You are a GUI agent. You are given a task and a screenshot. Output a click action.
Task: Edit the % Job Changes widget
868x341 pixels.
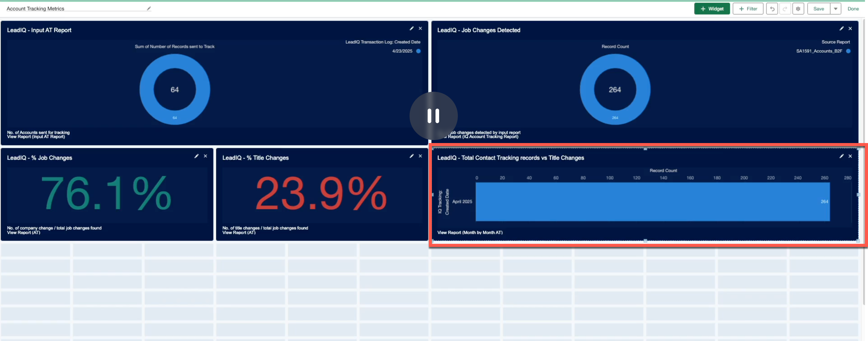pos(196,156)
